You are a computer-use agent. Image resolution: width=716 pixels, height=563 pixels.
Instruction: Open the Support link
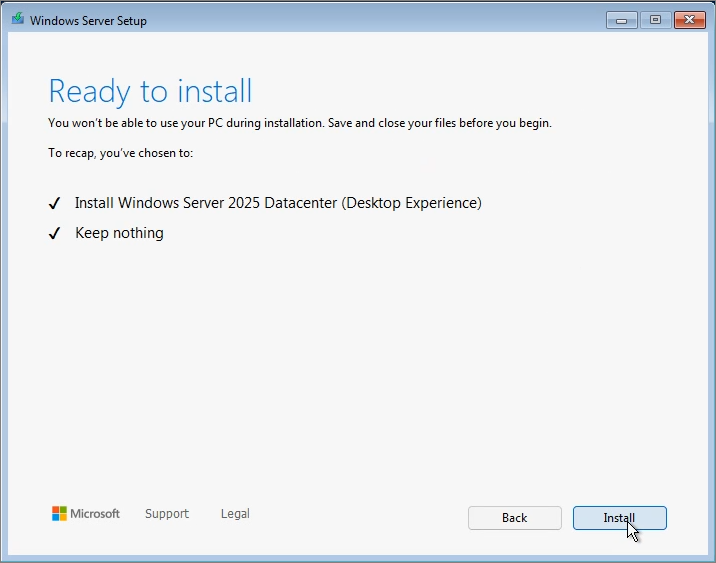167,514
